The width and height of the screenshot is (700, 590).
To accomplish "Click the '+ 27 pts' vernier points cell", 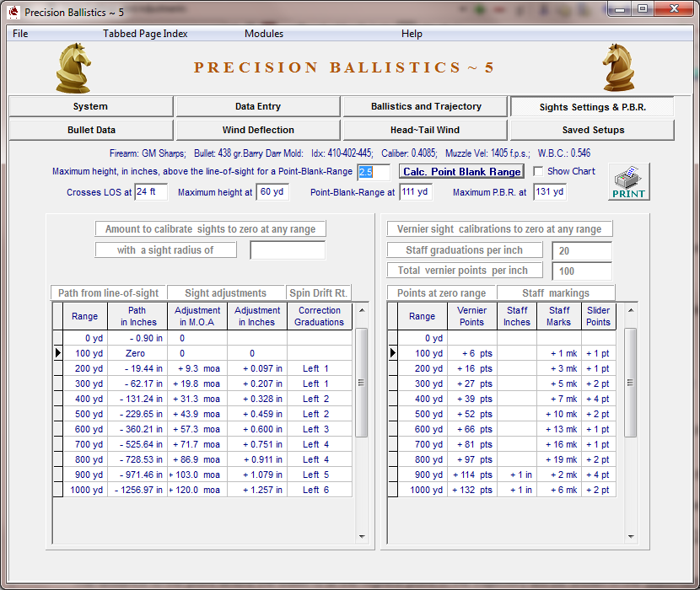I will tap(472, 383).
